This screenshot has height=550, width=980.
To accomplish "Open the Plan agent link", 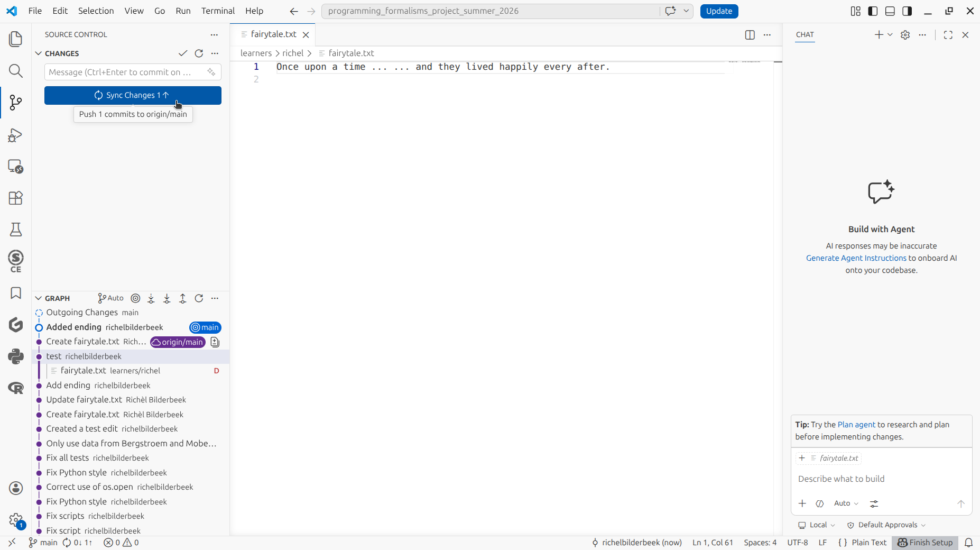I will (856, 425).
